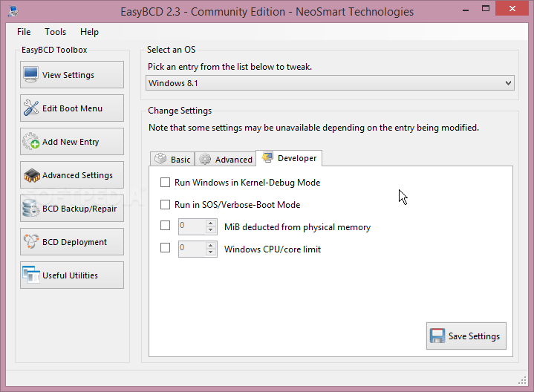Open the File menu
The height and width of the screenshot is (392, 534).
24,32
